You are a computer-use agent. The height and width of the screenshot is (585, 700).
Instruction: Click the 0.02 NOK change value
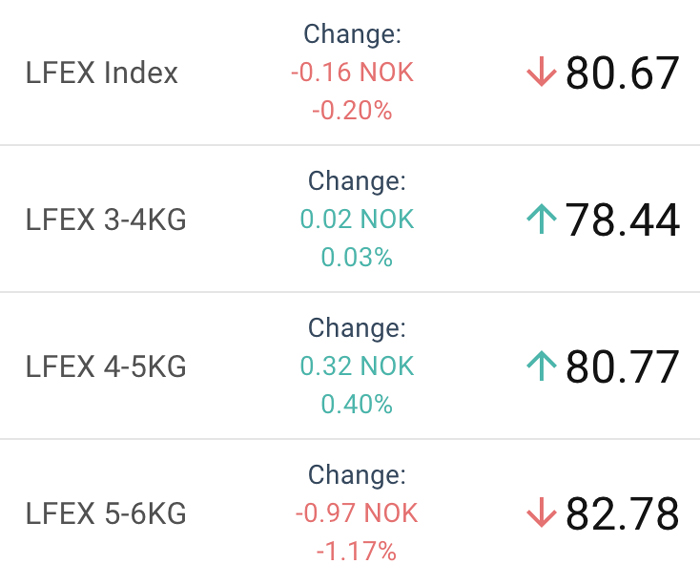tap(357, 219)
